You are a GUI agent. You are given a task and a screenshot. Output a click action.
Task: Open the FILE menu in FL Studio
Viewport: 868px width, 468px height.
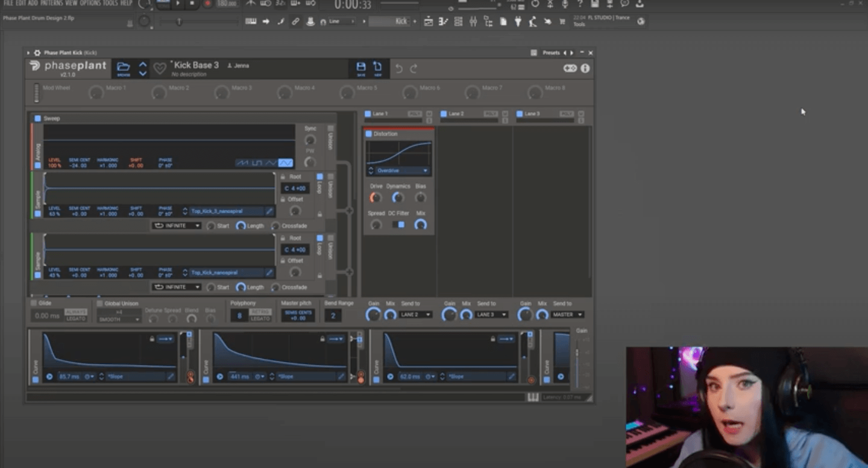tap(8, 3)
